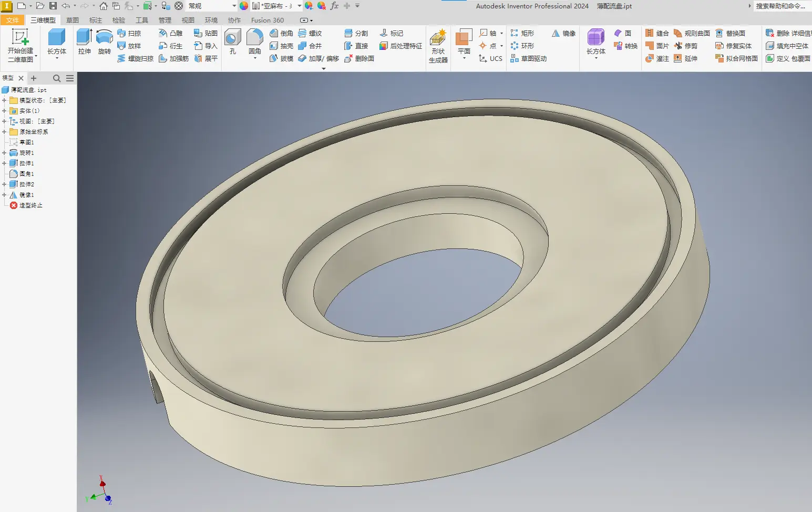Click the appearance color wheel swatch
812x512 pixels.
click(244, 6)
